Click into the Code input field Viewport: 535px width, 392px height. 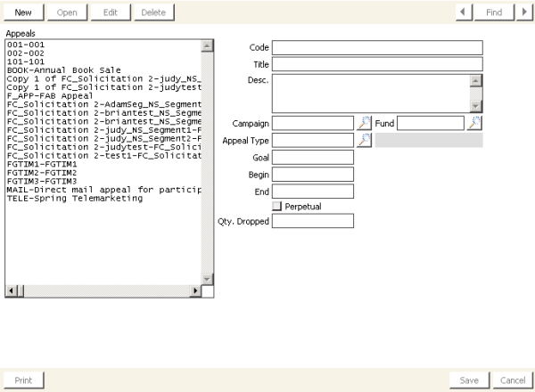pos(376,47)
